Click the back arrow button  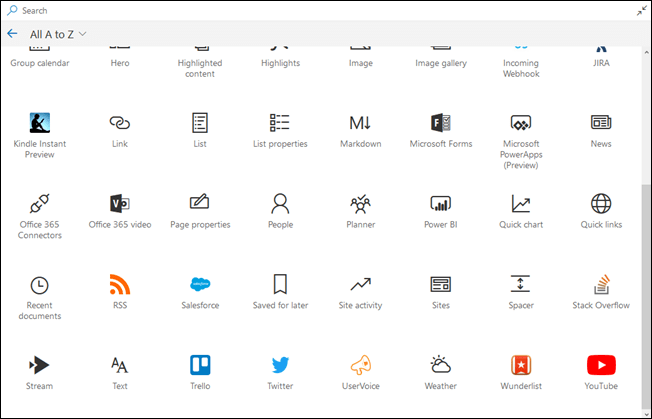12,34
